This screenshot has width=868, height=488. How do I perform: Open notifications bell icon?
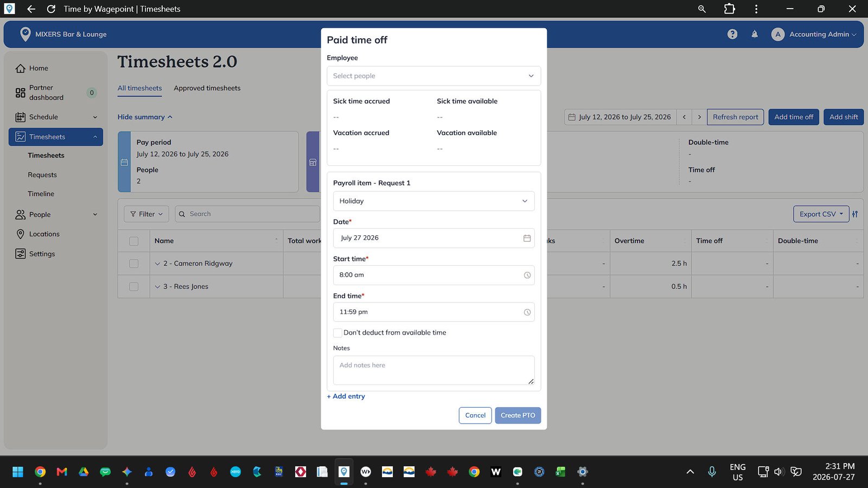755,34
